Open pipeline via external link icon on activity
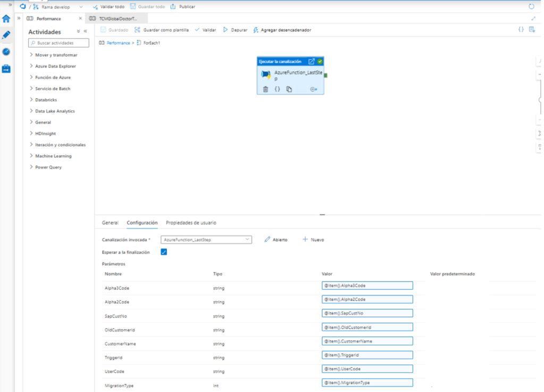The width and height of the screenshot is (544, 392). 312,62
